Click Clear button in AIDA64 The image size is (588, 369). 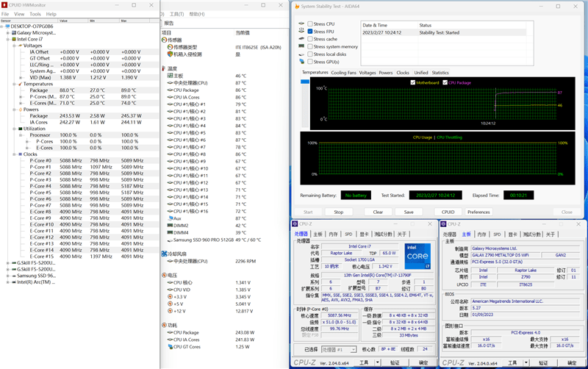click(378, 212)
